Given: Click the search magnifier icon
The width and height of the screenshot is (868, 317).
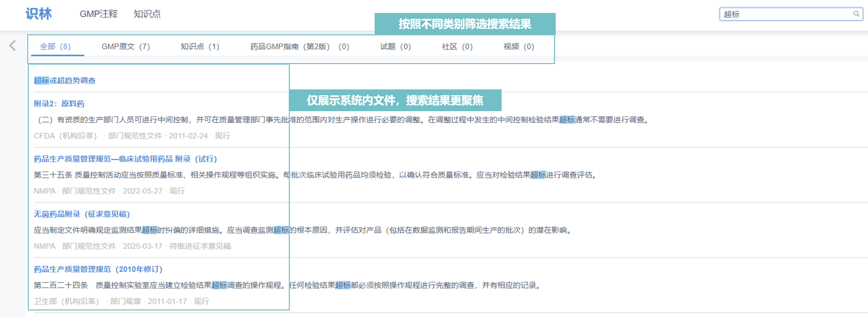Looking at the screenshot, I should tap(856, 14).
